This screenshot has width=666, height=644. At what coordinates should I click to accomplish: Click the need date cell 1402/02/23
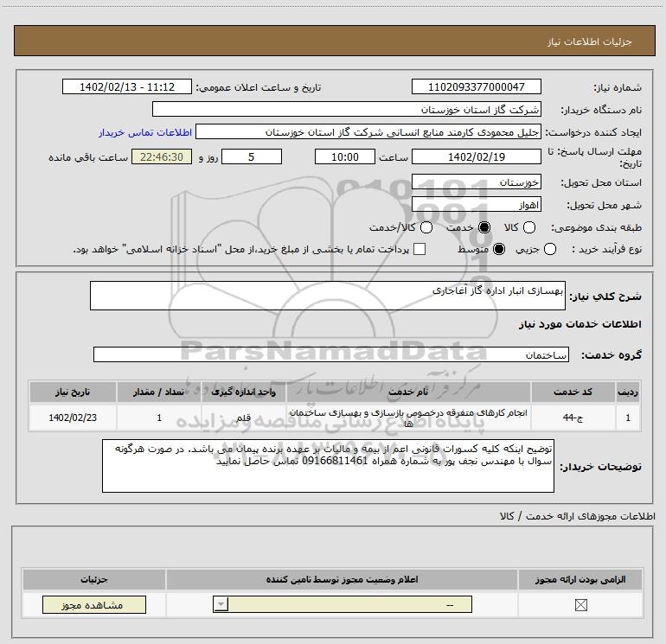tap(73, 418)
